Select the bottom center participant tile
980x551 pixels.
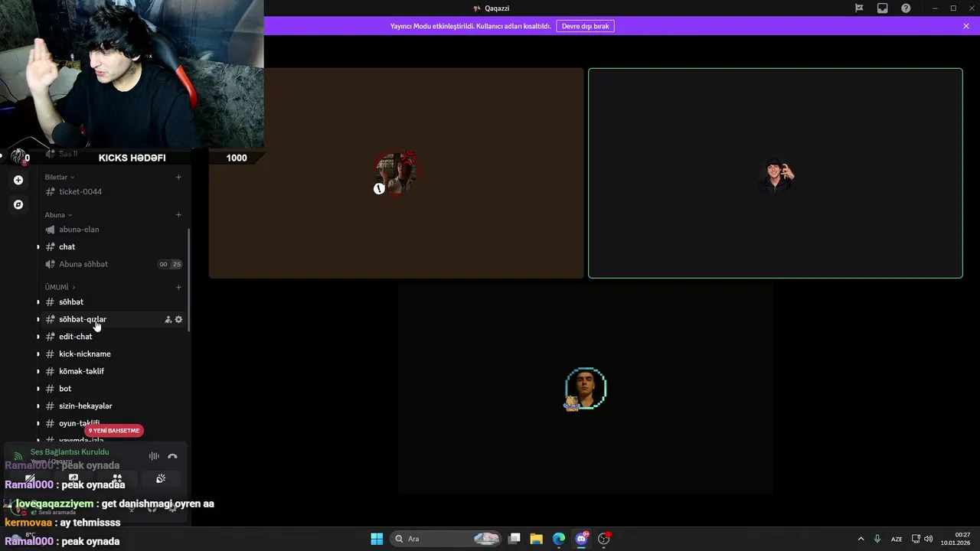(x=585, y=389)
